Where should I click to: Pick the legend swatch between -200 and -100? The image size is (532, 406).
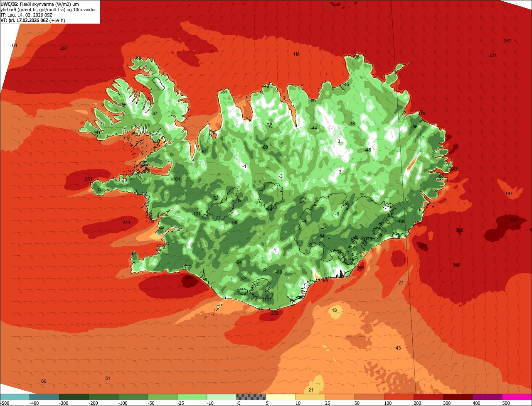click(x=103, y=397)
